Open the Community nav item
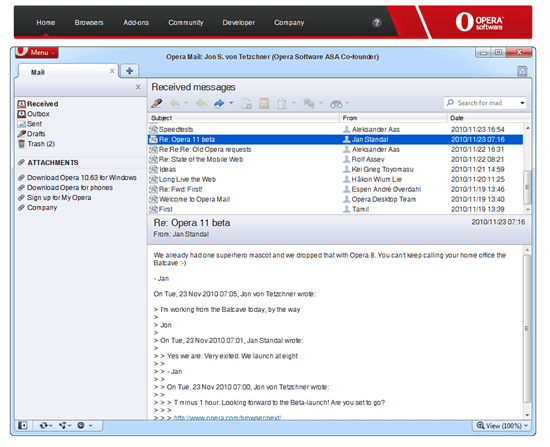The image size is (550, 447). coord(186,23)
